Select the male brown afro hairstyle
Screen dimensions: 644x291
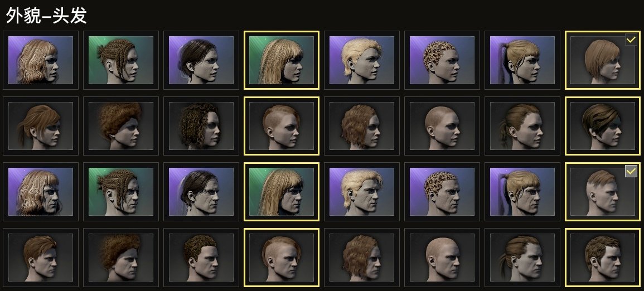[x=121, y=258]
